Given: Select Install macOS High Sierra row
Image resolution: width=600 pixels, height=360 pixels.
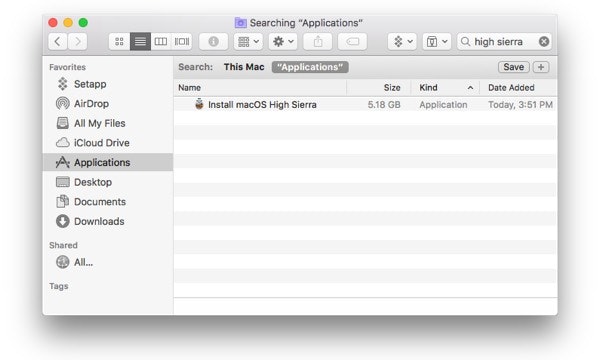Looking at the screenshot, I should [365, 104].
